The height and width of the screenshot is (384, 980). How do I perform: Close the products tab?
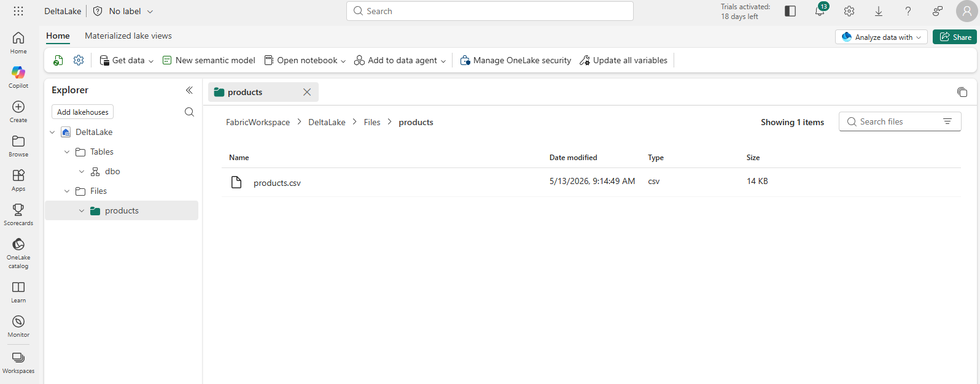click(307, 92)
